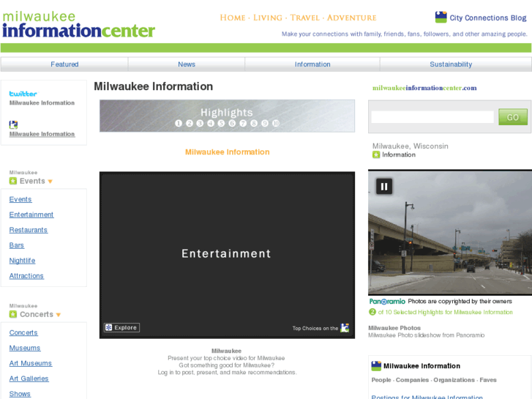This screenshot has width=532, height=399.
Task: Click the City Connections Blog flag icon
Action: tap(441, 17)
